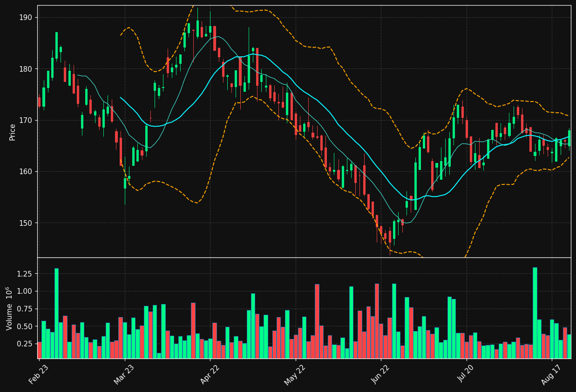576x392 pixels.
Task: Click the 0.75 volume tick label
Action: click(x=25, y=309)
